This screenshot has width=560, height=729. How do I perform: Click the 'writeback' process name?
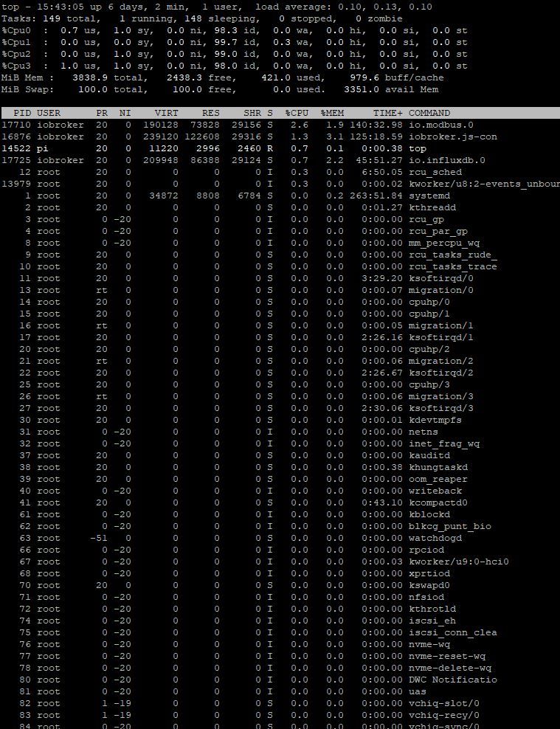[x=435, y=491]
